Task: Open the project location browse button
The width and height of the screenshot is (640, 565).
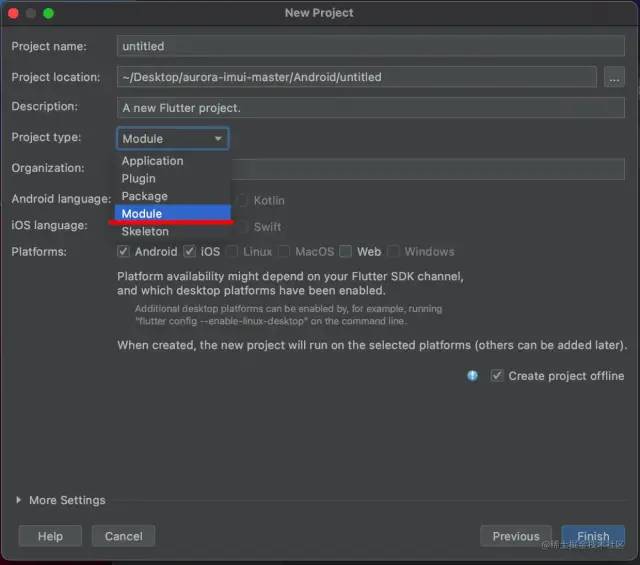Action: (614, 77)
